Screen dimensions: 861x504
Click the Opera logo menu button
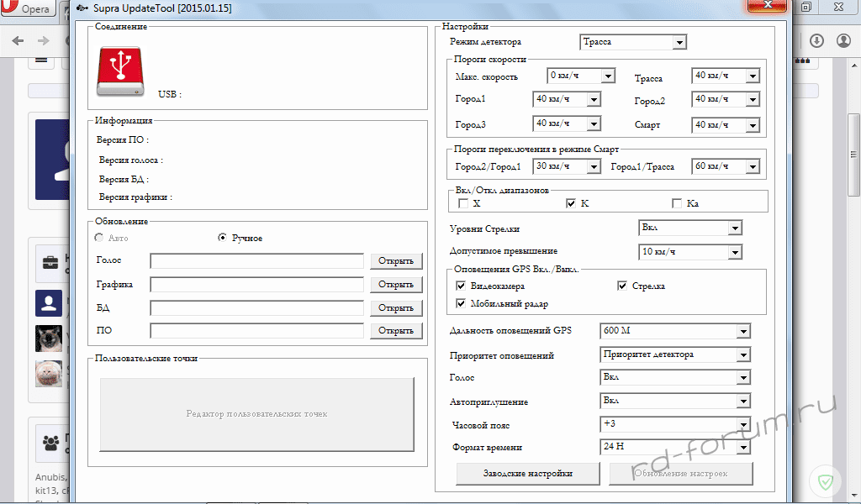click(x=29, y=8)
